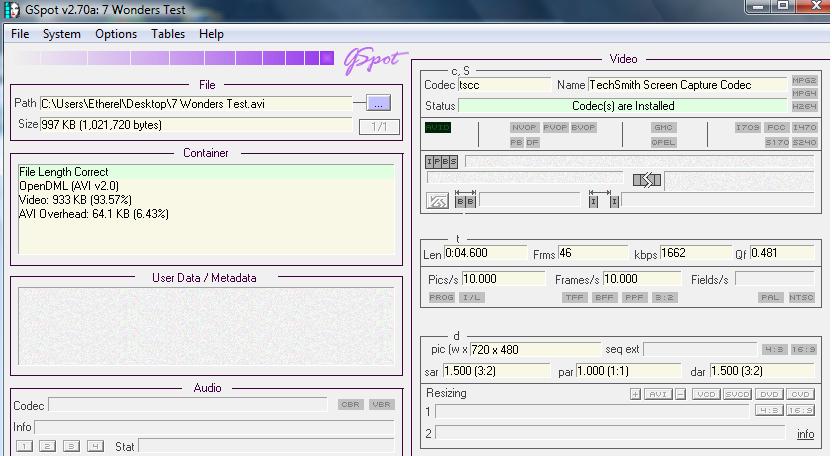The image size is (832, 456).
Task: Select audio stream button 3
Action: coord(71,446)
